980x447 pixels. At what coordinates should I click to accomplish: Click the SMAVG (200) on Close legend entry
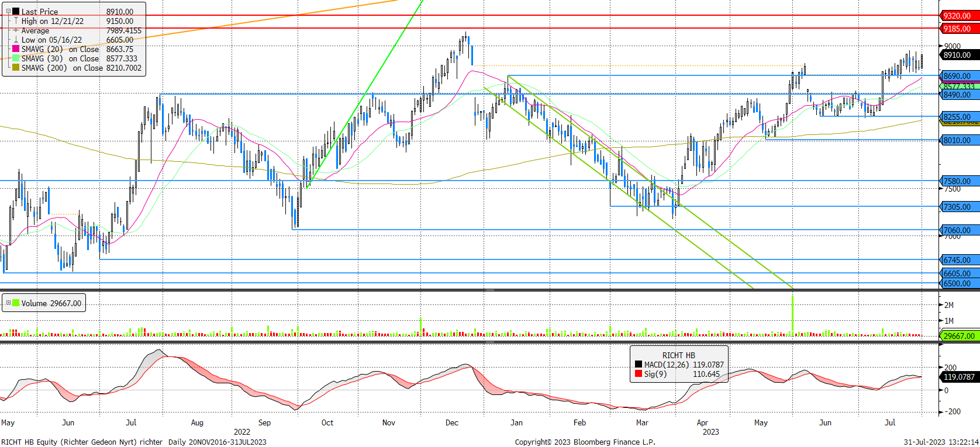62,68
